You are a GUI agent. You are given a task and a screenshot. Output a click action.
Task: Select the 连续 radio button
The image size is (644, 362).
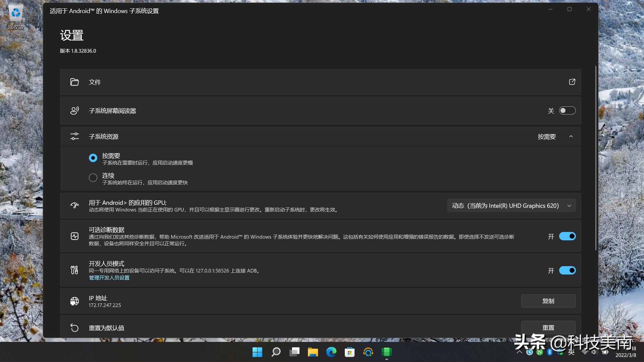[93, 177]
